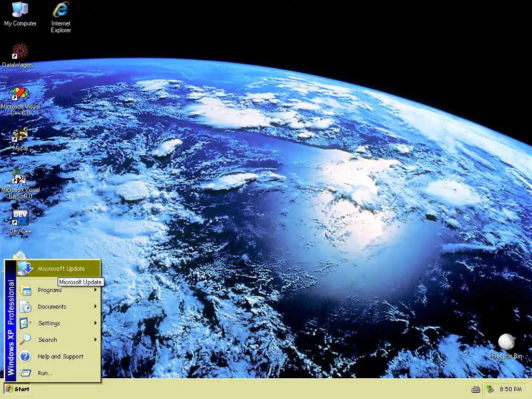Image resolution: width=532 pixels, height=399 pixels.
Task: Click the 8:50 PM system clock
Action: [x=511, y=389]
